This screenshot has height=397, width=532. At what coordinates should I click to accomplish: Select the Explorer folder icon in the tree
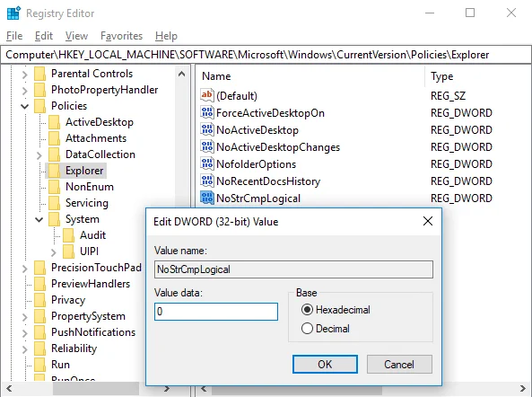click(x=55, y=171)
